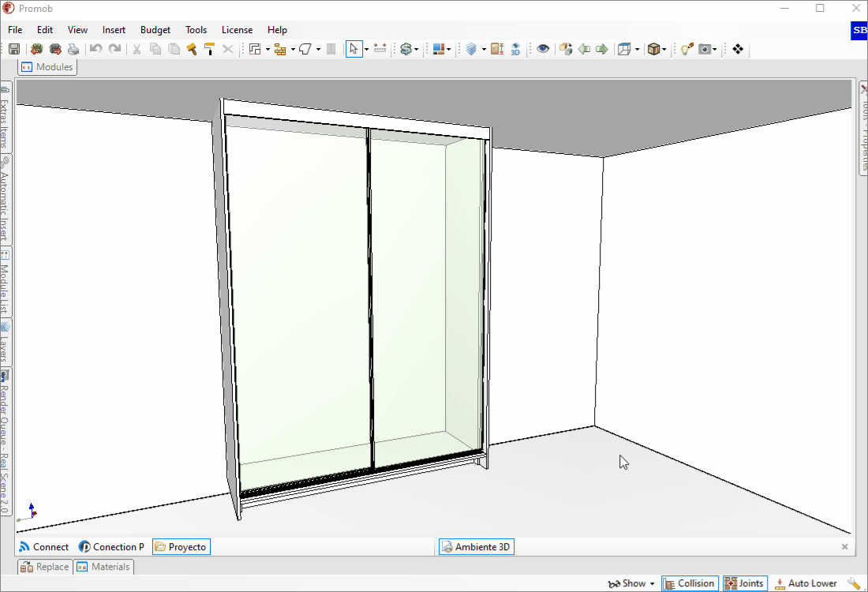868x592 pixels.
Task: Click the Paste clipboard icon
Action: (174, 49)
